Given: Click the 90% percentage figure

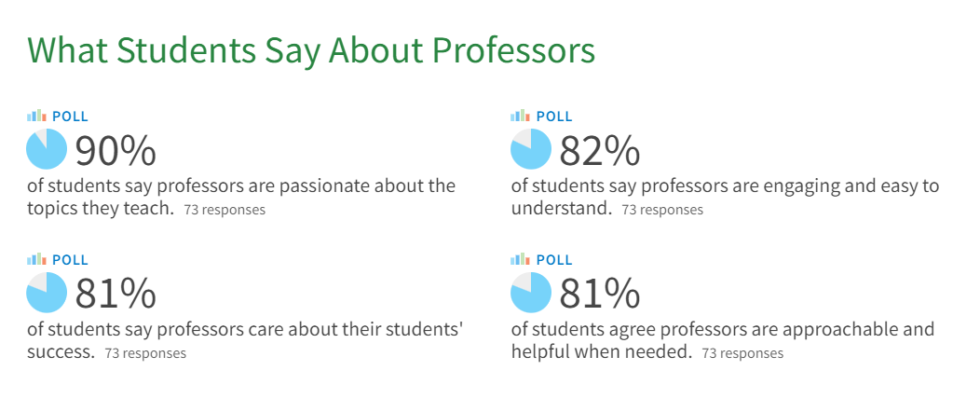Looking at the screenshot, I should tap(116, 151).
